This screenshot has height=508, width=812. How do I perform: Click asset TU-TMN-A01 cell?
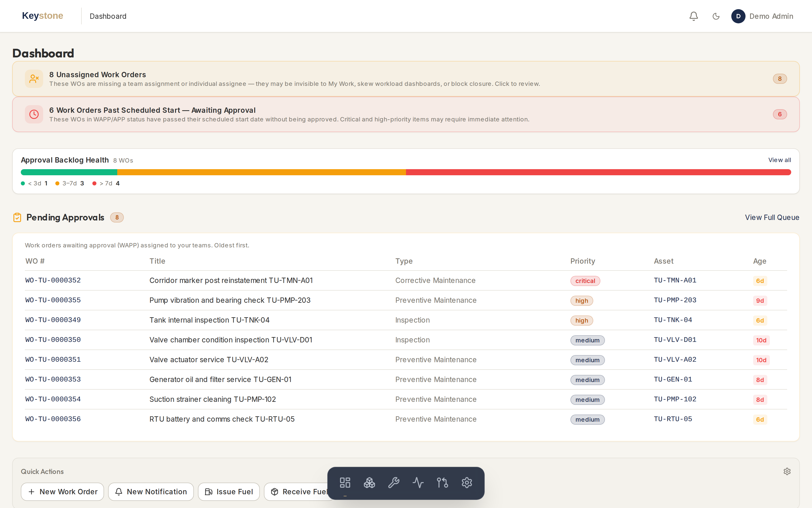tap(675, 280)
